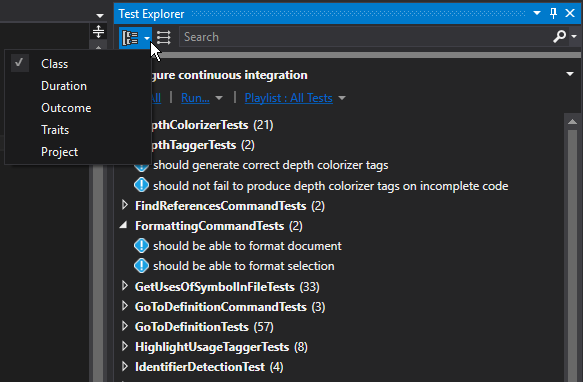The width and height of the screenshot is (583, 382).
Task: Toggle the list view icon next to Group By
Action: click(164, 37)
